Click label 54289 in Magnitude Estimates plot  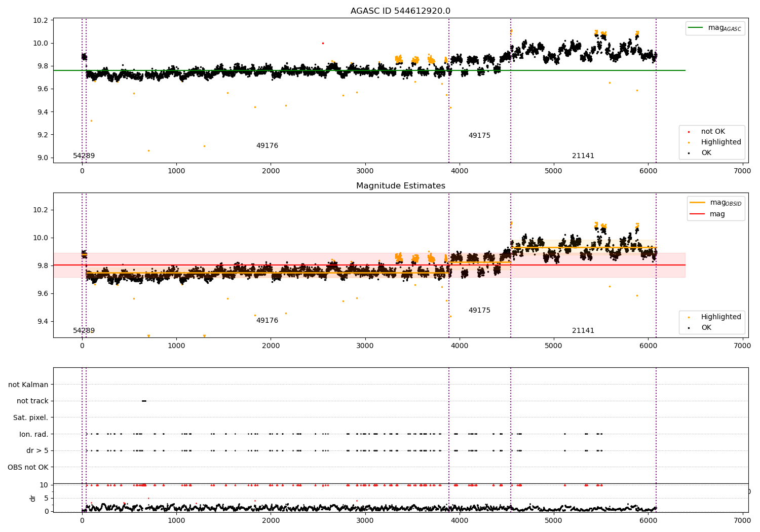(84, 331)
